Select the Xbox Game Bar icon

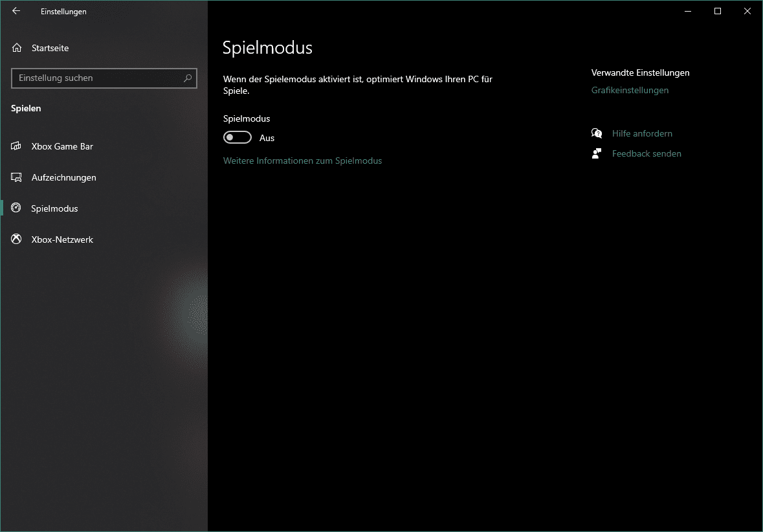16,146
